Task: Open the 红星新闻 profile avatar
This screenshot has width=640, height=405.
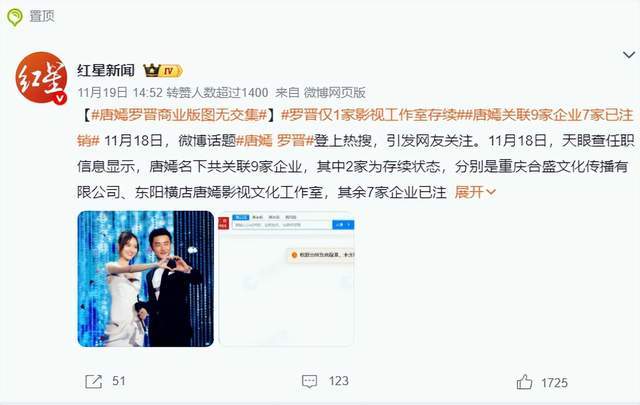Action: [41, 78]
